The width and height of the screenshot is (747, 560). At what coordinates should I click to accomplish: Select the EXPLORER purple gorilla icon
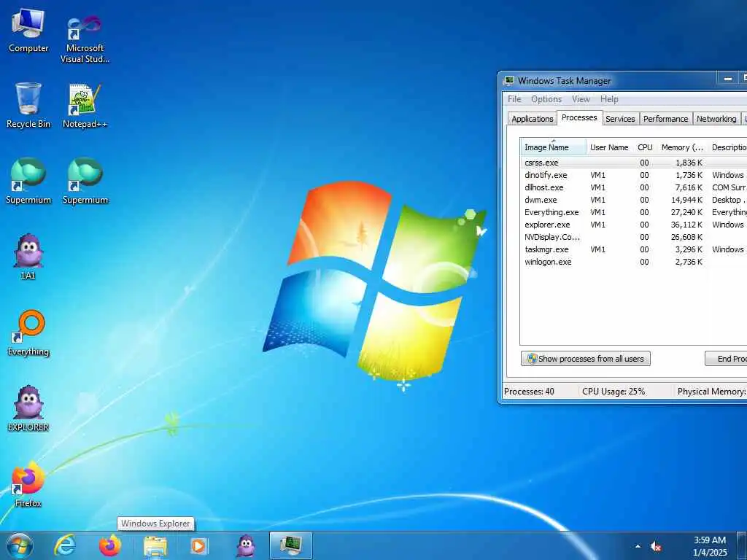[28, 408]
